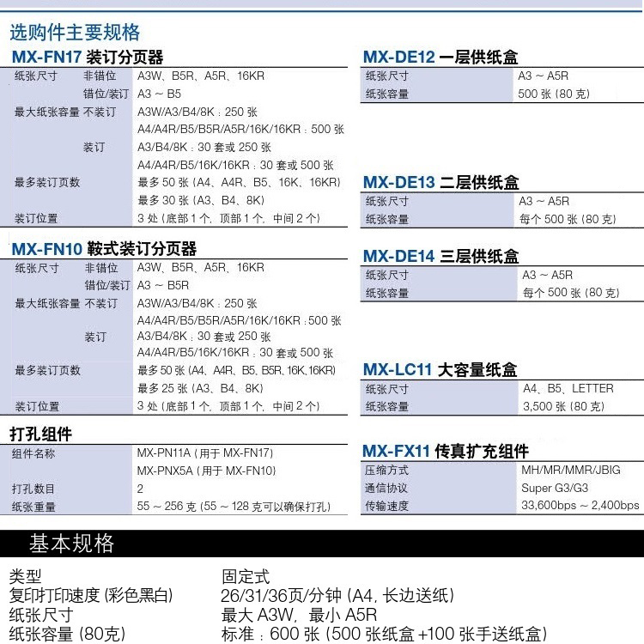644x644 pixels.
Task: Click the 'MX-FN10 鞍式装订分页器' heading
Action: tap(104, 248)
